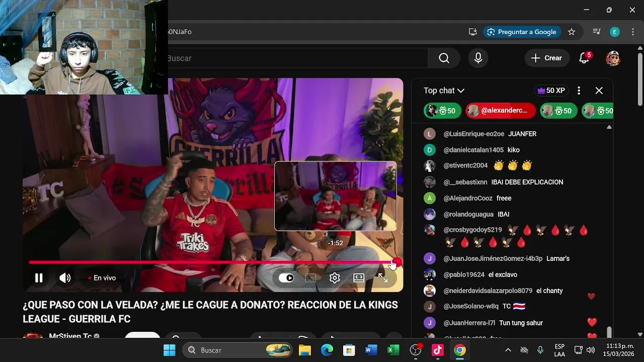Jump to live with En vivo indicator

(x=102, y=278)
